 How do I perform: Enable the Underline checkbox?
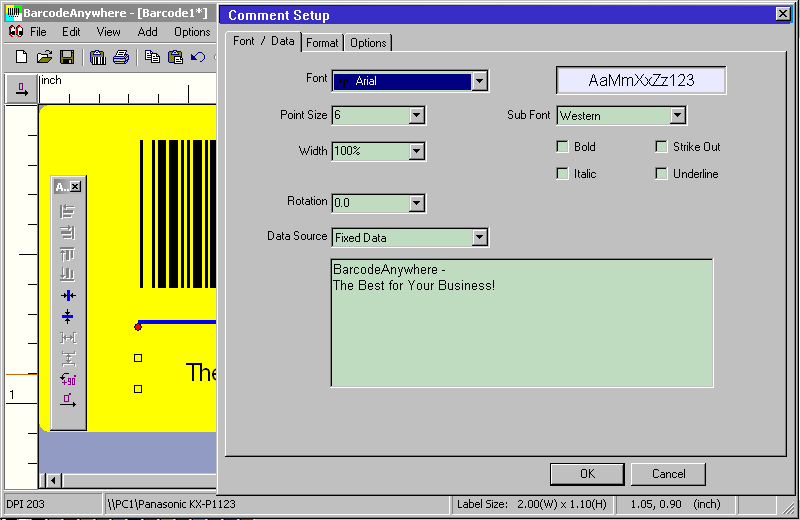[x=661, y=174]
